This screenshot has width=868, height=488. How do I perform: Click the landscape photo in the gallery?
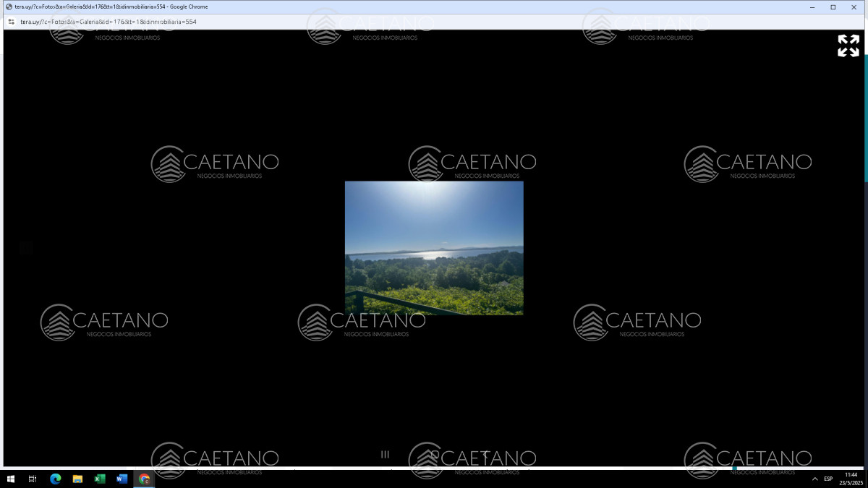click(x=434, y=248)
